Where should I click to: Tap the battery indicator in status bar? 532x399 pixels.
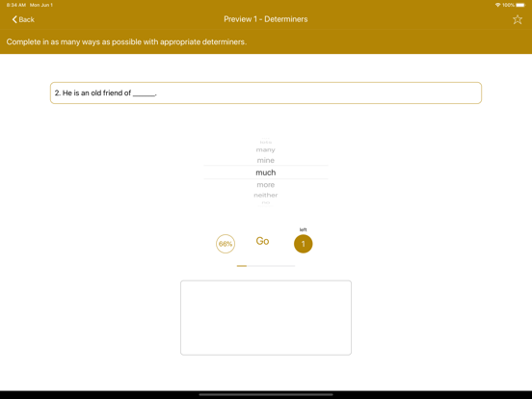(520, 5)
